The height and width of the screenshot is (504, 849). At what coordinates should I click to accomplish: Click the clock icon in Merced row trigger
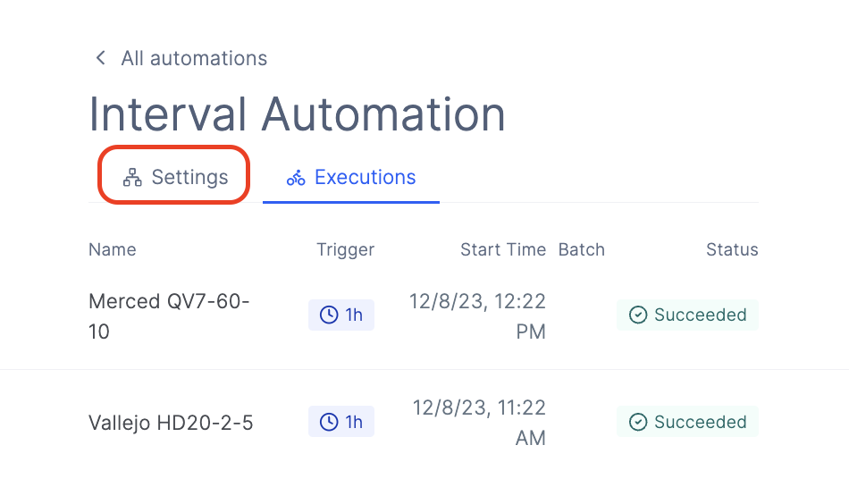(329, 315)
